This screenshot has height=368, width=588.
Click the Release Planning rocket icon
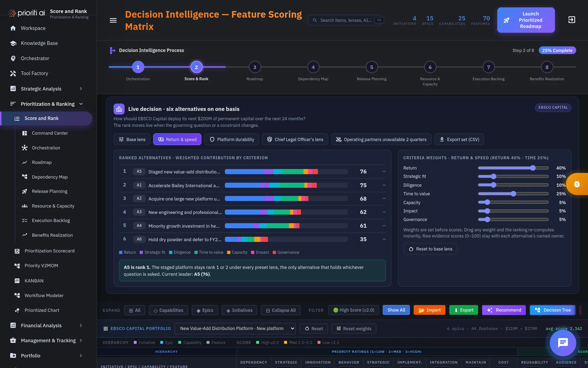(25, 191)
